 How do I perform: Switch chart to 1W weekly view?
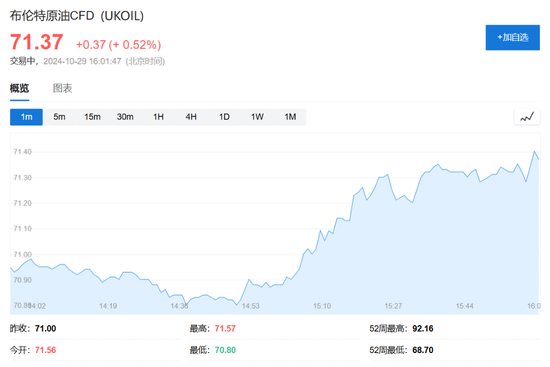coord(257,117)
